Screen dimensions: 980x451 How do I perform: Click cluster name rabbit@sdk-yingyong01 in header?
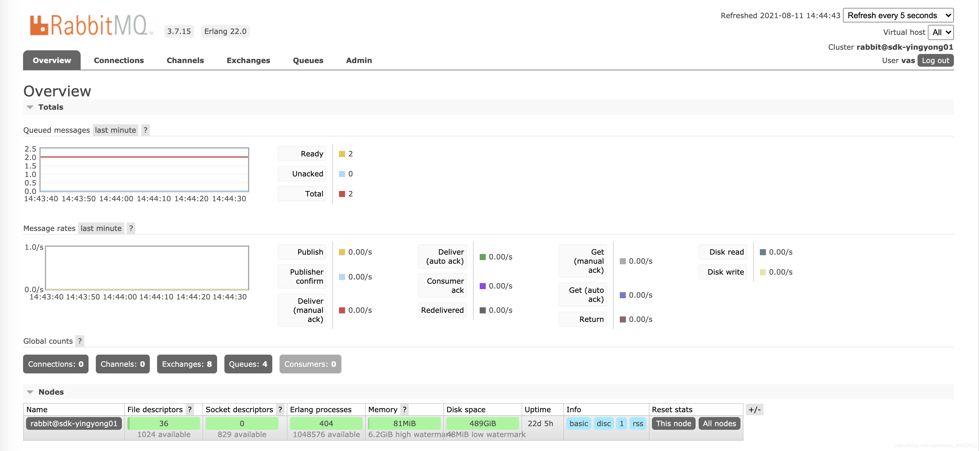click(x=905, y=47)
